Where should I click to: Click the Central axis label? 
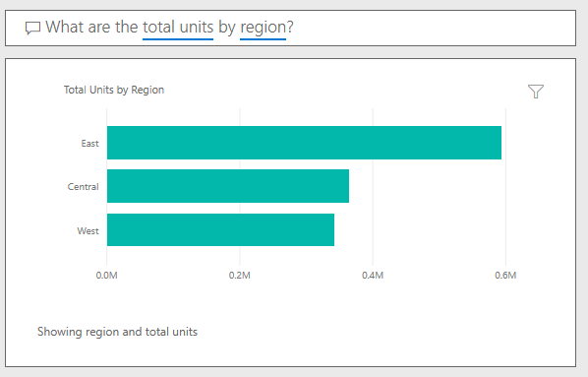[x=84, y=187]
